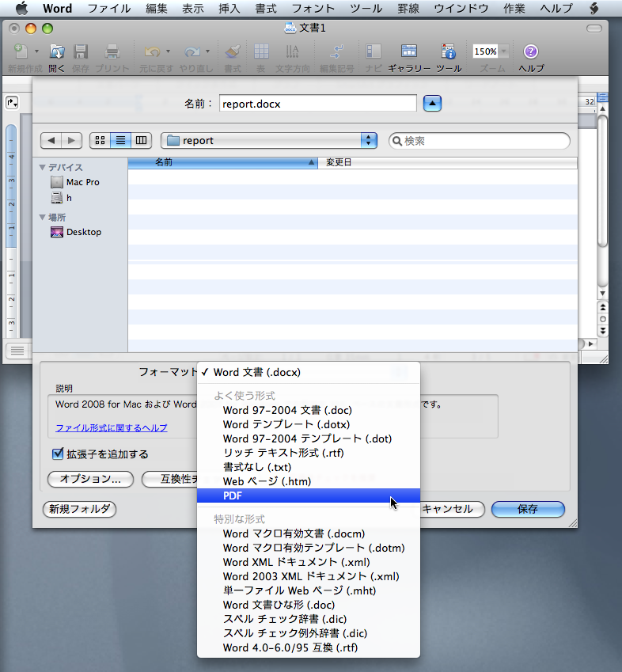Toggle the append file extension checkbox

[x=57, y=454]
